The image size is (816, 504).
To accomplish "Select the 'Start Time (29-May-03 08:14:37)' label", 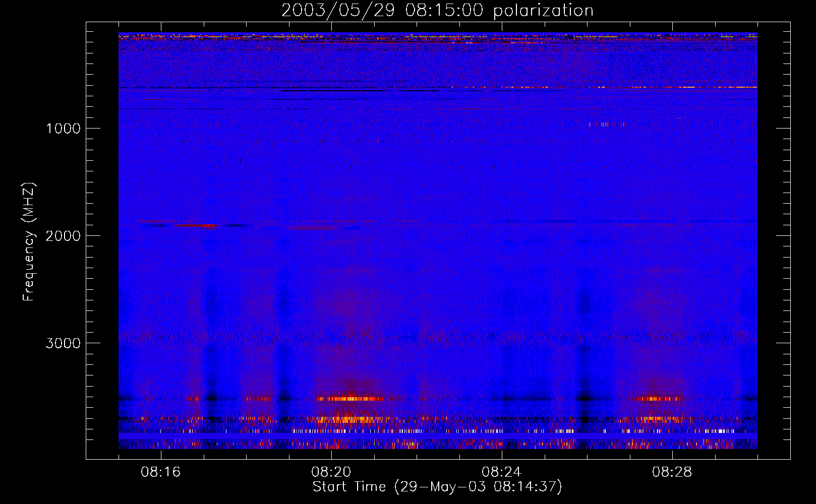I will pyautogui.click(x=437, y=487).
